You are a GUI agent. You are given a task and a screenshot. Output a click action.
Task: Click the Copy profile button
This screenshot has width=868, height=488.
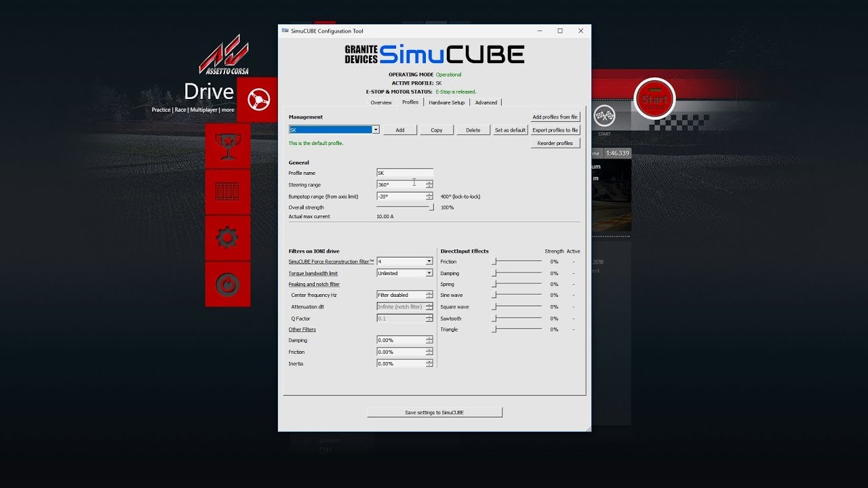(437, 130)
